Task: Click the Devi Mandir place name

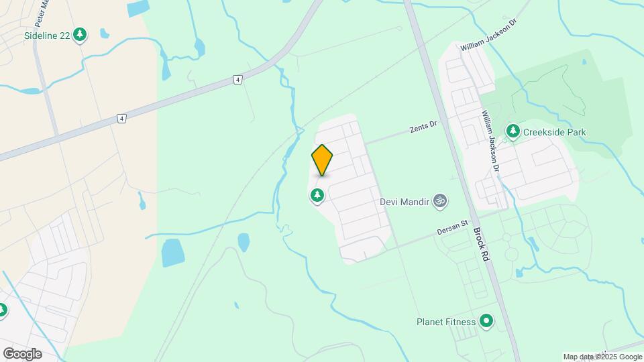Action: [405, 202]
